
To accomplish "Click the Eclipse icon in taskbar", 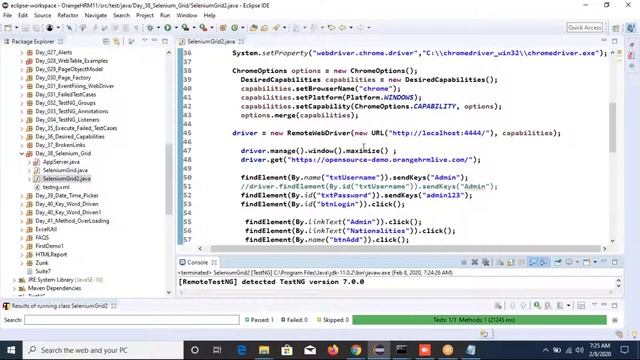I will click(379, 350).
